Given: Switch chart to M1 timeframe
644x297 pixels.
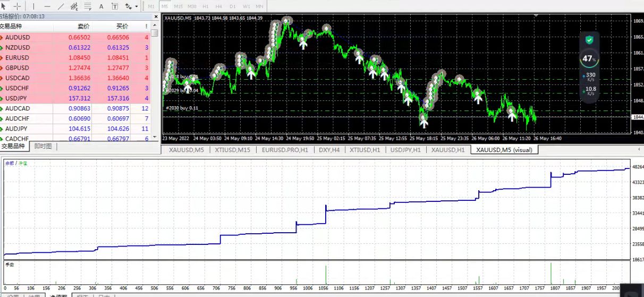Looking at the screenshot, I should (x=151, y=6).
